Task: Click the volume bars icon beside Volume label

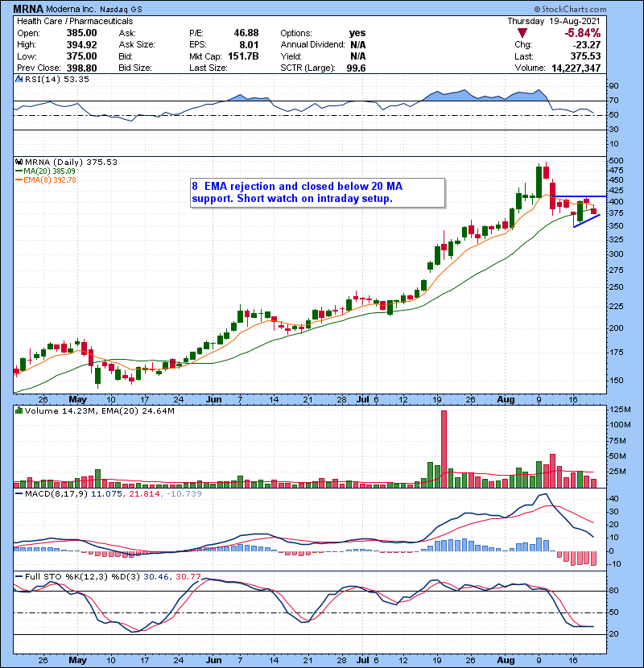Action: click(19, 410)
